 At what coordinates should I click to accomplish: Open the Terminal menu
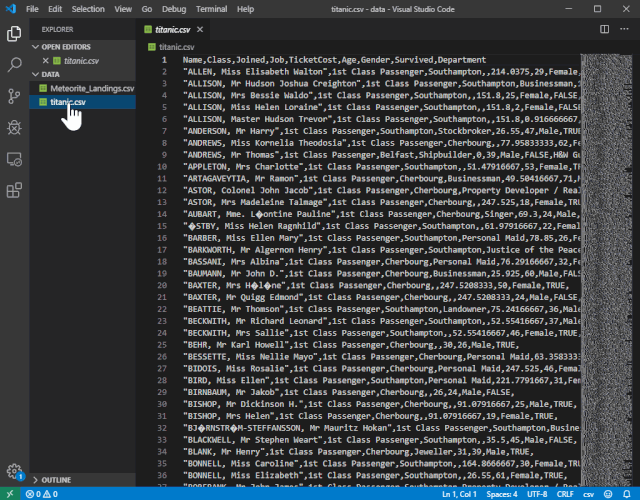click(211, 9)
